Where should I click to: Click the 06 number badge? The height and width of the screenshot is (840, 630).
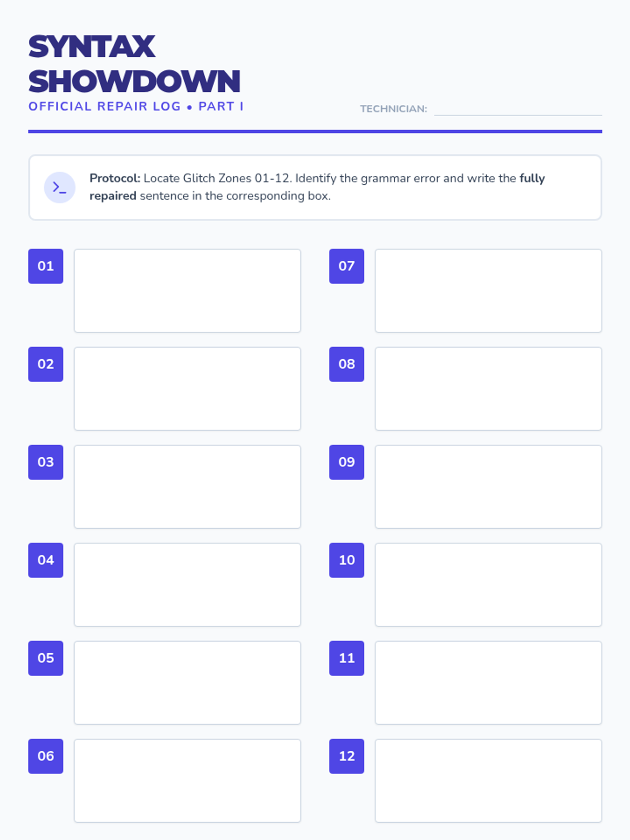46,756
